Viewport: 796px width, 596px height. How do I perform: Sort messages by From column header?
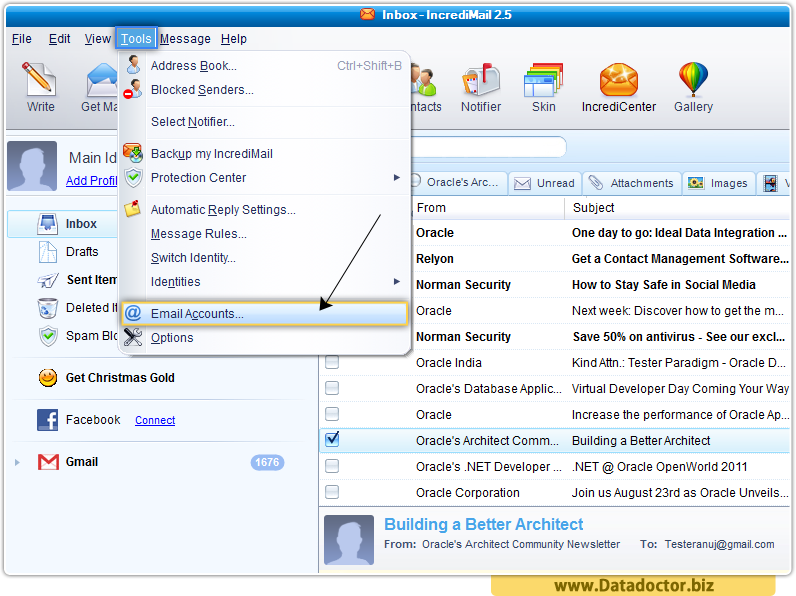tap(488, 208)
